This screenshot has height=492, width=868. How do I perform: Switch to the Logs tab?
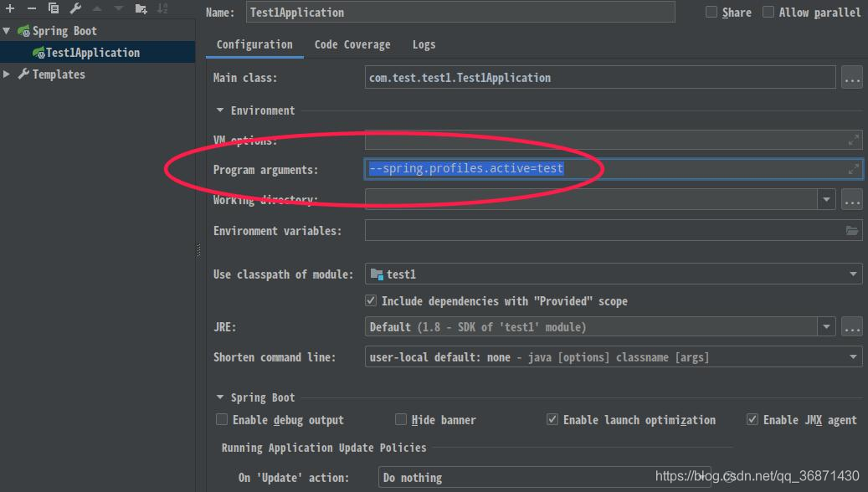424,45
